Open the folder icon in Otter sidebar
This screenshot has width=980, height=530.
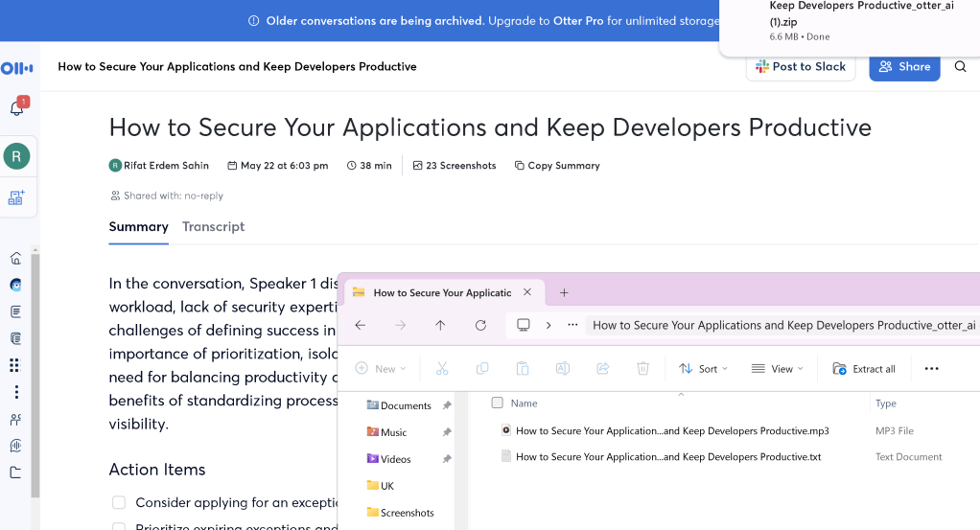click(16, 472)
